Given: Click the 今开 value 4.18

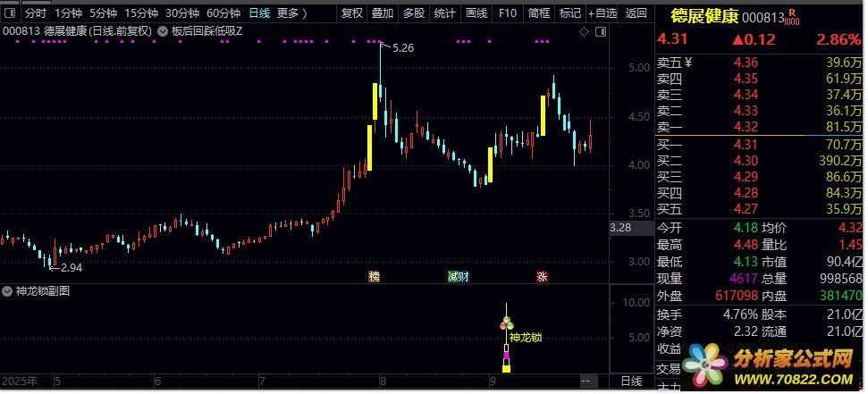Looking at the screenshot, I should click(x=746, y=228).
